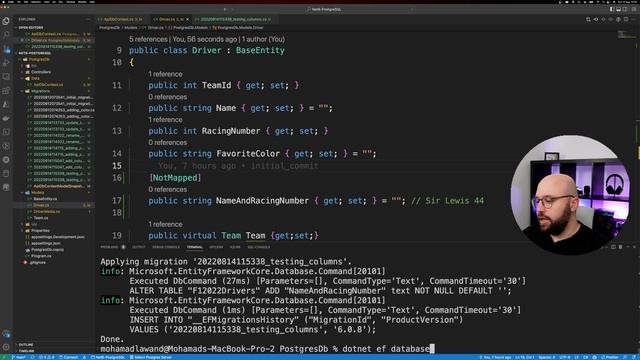Close the Driver.cs editor tab

(187, 19)
